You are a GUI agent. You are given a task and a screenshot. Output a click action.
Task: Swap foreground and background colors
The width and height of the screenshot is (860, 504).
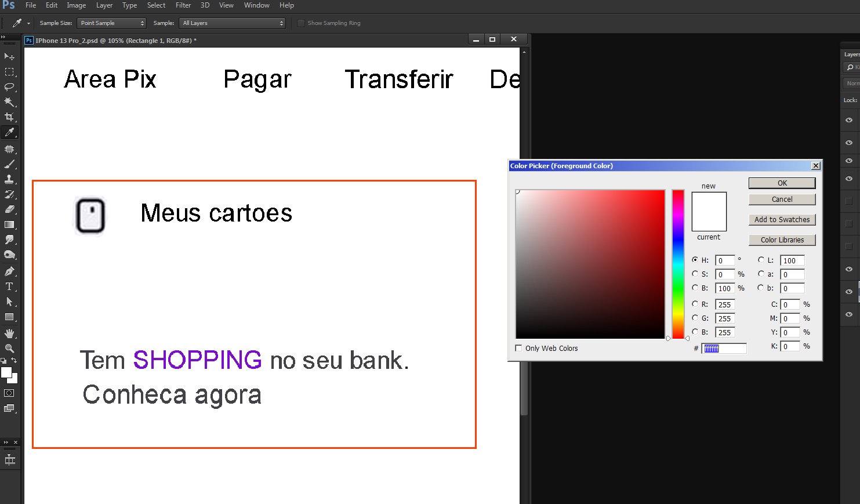point(14,361)
